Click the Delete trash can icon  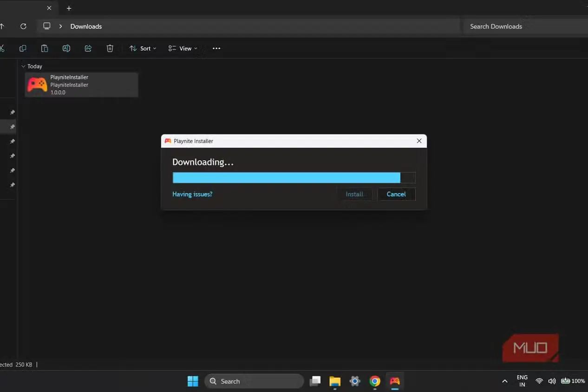coord(110,48)
